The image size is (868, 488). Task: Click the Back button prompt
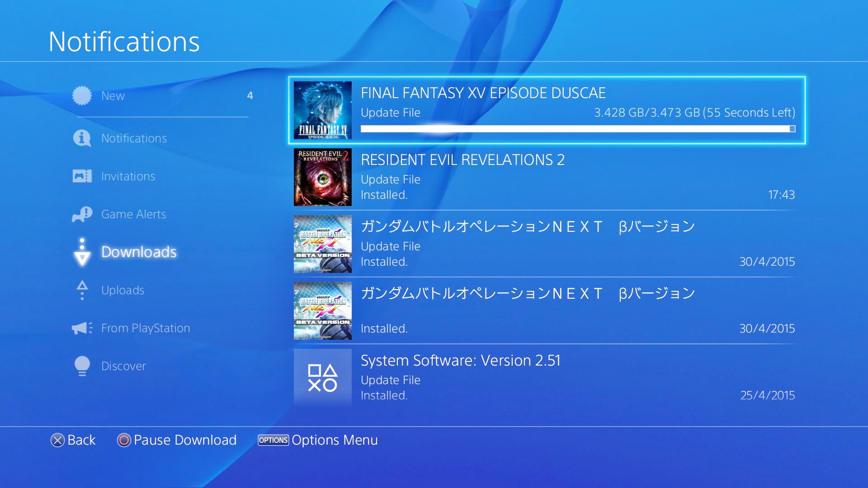pyautogui.click(x=73, y=440)
